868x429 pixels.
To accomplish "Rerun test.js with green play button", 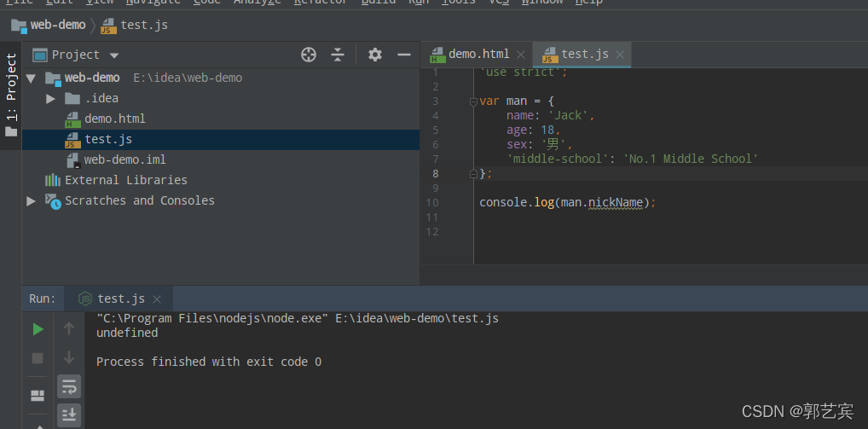I will coord(38,329).
